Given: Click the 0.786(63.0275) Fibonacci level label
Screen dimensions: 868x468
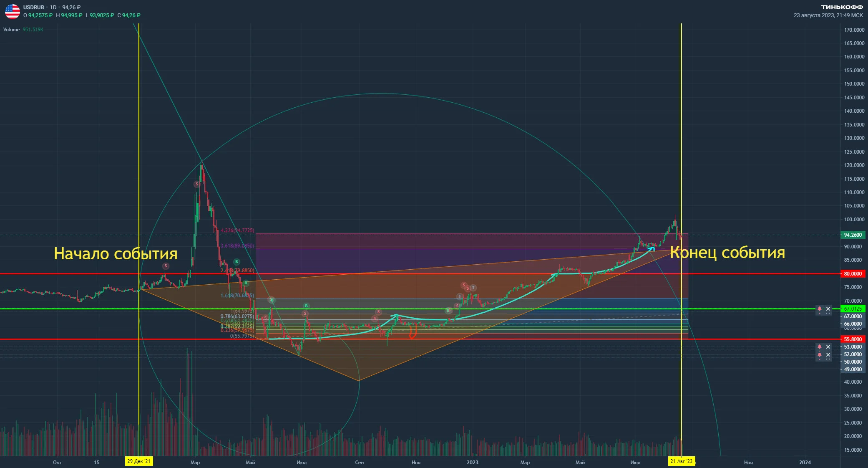Looking at the screenshot, I should tap(237, 316).
